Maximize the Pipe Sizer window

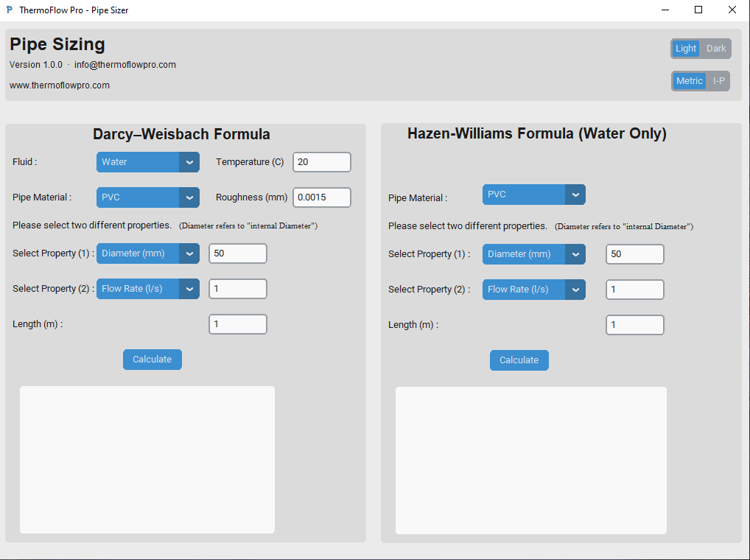tap(698, 10)
